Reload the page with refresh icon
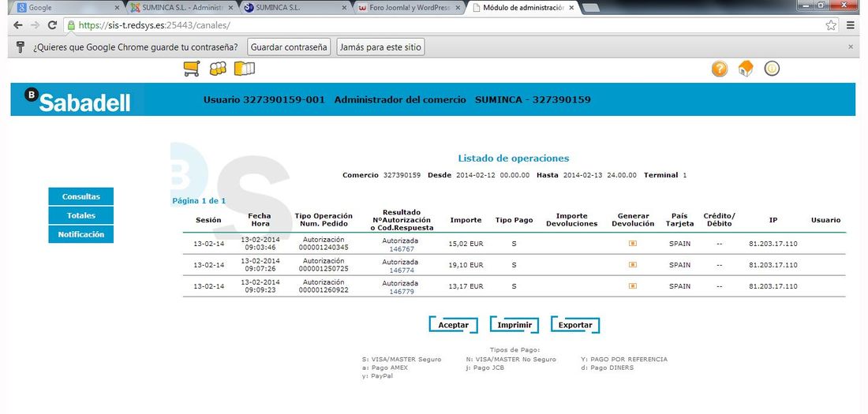The height and width of the screenshot is (414, 868). [53, 25]
